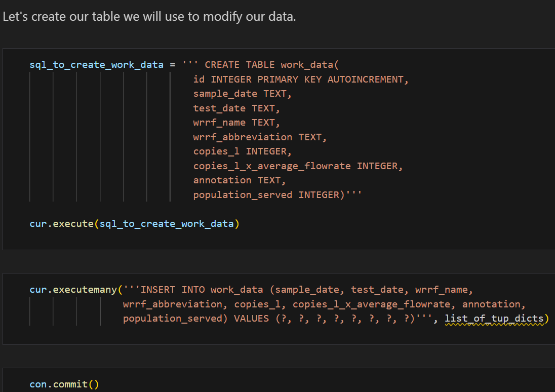Click the con.commit() statement
The image size is (555, 392).
[x=64, y=384]
